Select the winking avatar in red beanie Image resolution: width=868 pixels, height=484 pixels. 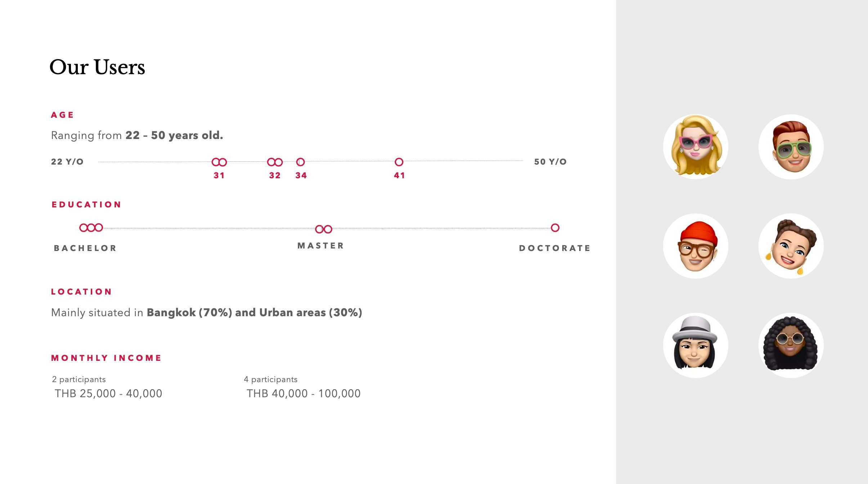point(695,246)
